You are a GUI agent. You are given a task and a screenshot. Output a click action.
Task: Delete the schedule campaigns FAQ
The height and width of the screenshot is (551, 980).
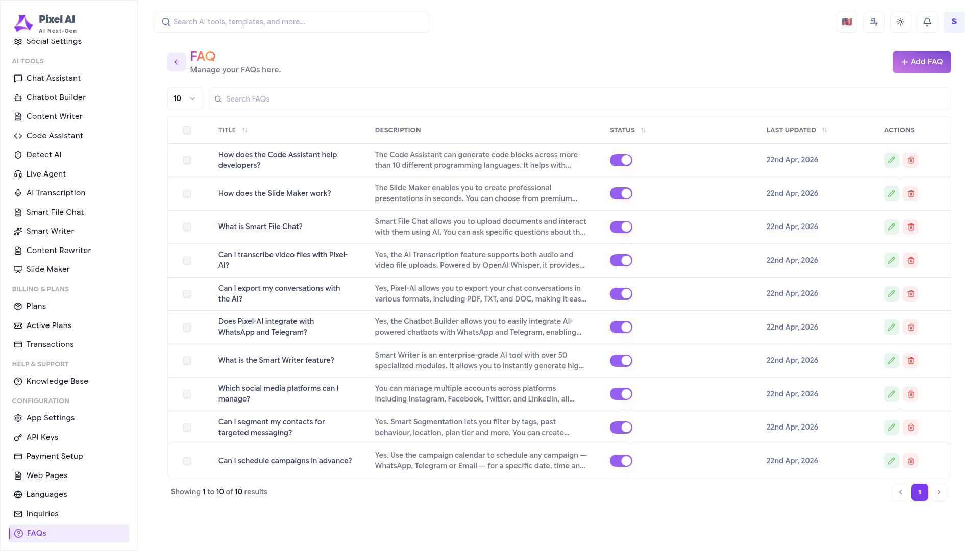tap(911, 461)
